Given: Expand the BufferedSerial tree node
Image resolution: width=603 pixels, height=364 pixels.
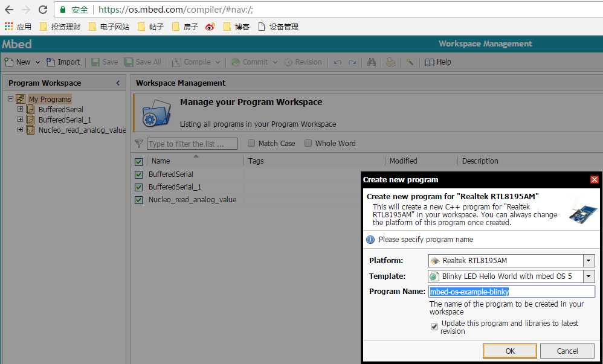Looking at the screenshot, I should click(20, 109).
